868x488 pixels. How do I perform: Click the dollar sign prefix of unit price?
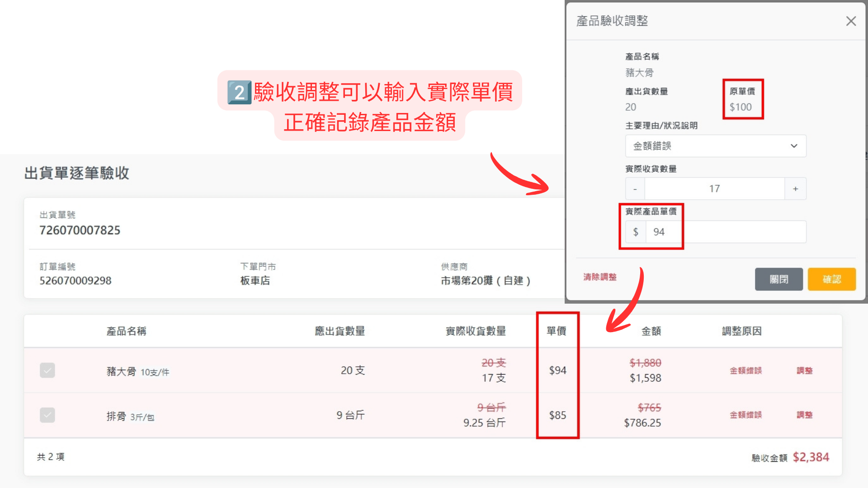tap(636, 232)
